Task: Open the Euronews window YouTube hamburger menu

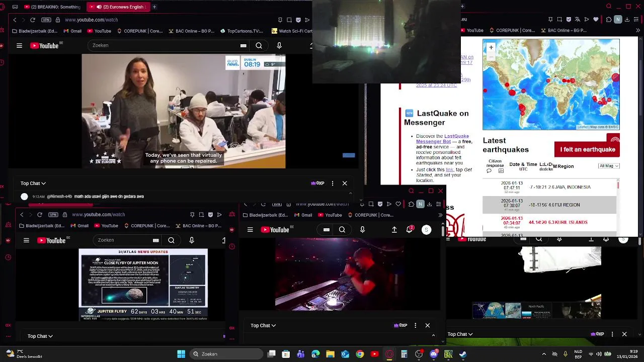Action: pyautogui.click(x=19, y=45)
